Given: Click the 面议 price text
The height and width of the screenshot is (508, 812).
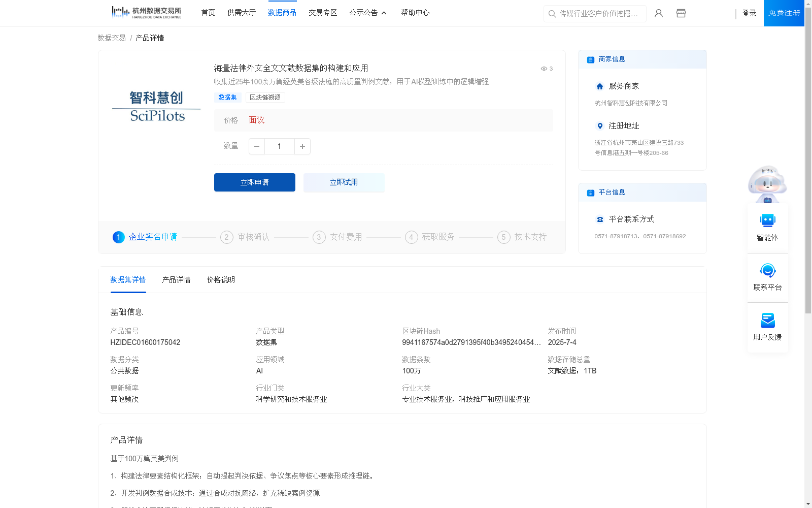Looking at the screenshot, I should pyautogui.click(x=257, y=120).
